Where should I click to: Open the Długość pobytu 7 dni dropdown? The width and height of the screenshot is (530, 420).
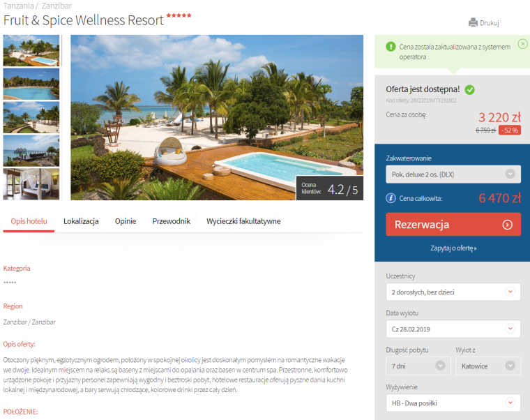point(418,366)
